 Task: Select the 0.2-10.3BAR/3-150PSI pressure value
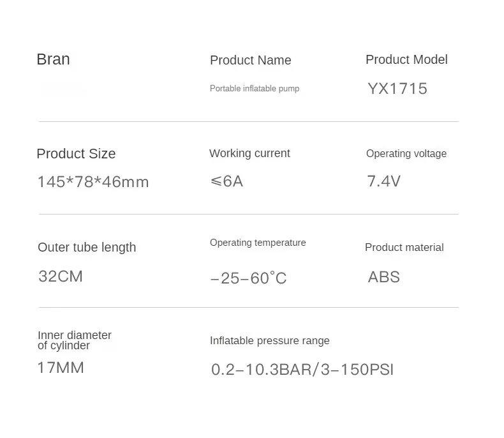click(302, 370)
